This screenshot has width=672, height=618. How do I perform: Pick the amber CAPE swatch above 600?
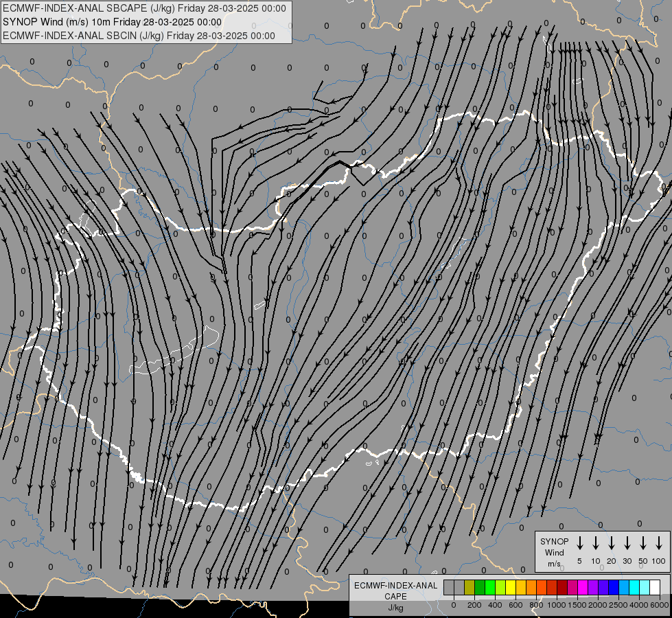(521, 587)
